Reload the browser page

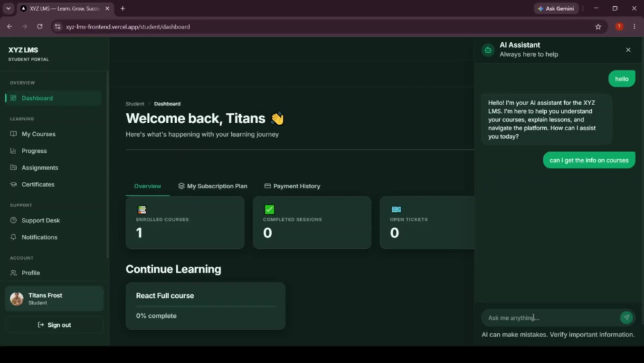[40, 26]
